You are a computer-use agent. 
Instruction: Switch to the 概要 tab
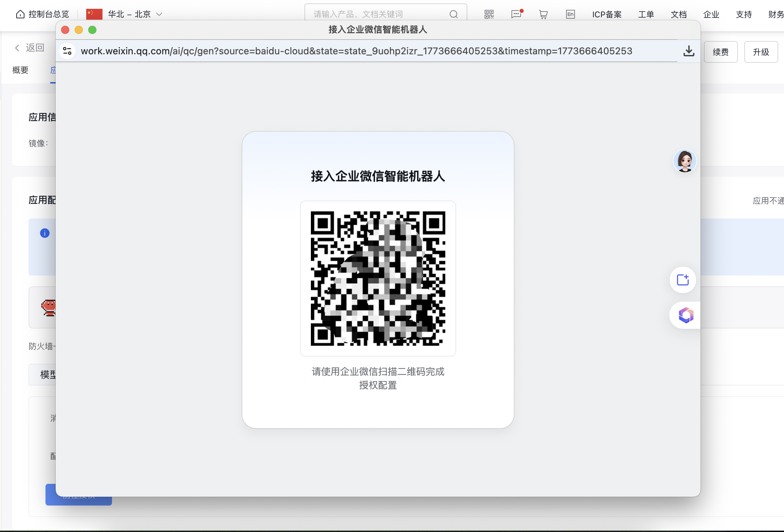pyautogui.click(x=20, y=70)
